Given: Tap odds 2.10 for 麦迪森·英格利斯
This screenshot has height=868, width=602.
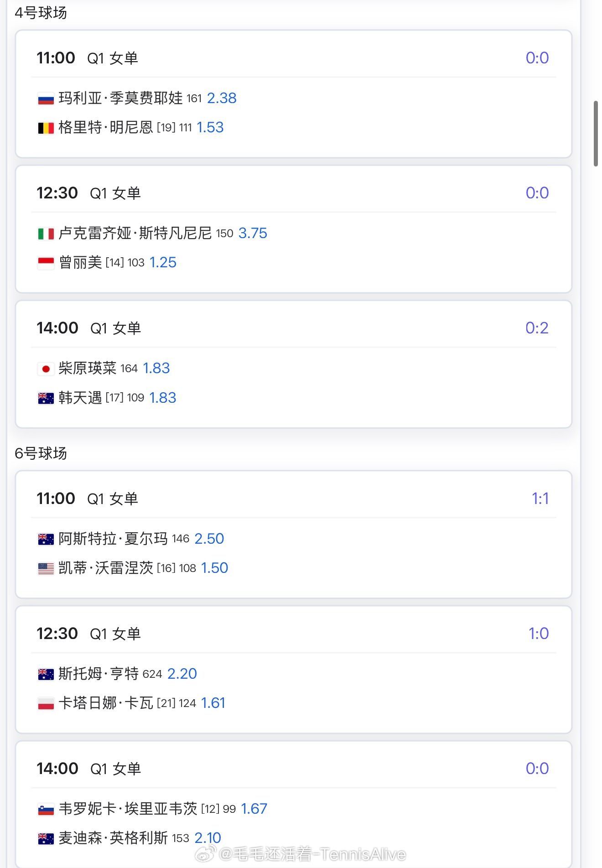Looking at the screenshot, I should tap(208, 838).
